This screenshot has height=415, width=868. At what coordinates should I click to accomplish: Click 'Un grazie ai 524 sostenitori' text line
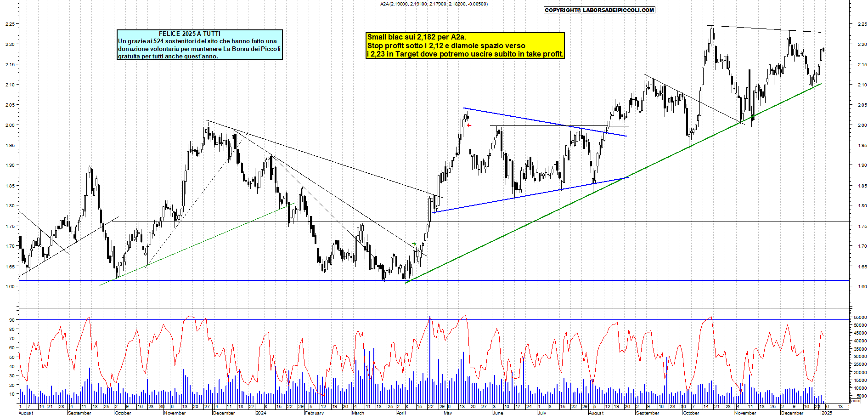pos(197,41)
